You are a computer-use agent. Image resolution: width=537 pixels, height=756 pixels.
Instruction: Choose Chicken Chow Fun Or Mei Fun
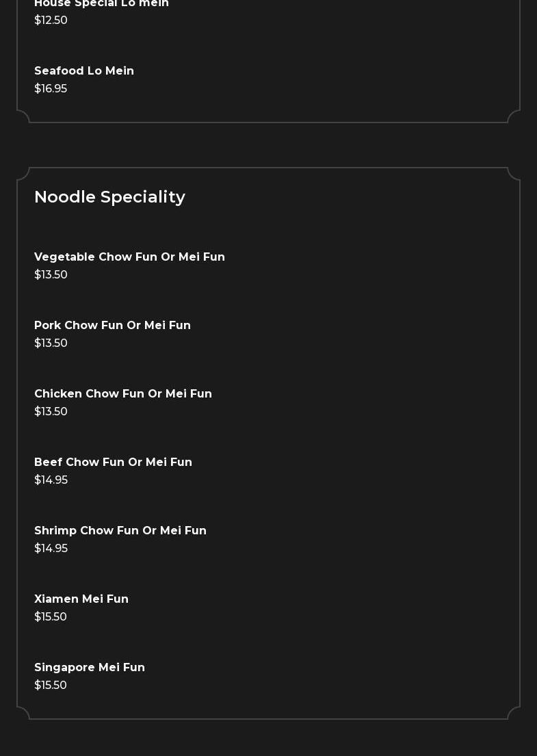pyautogui.click(x=123, y=394)
